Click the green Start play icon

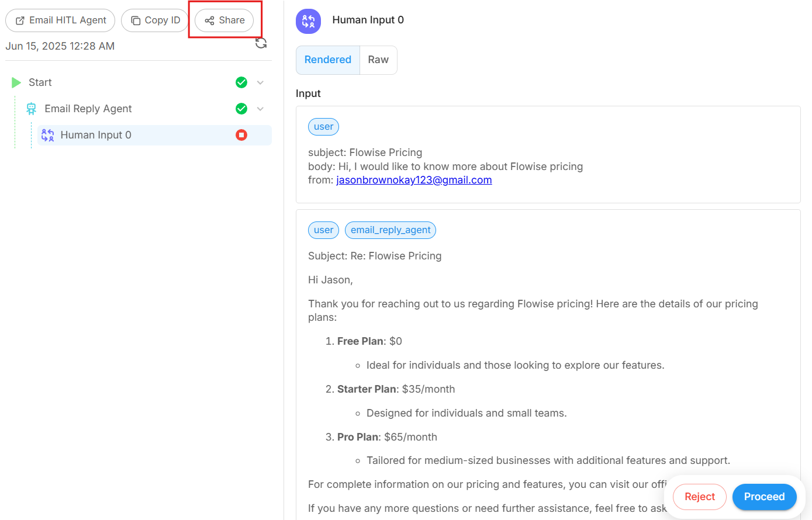pyautogui.click(x=16, y=82)
